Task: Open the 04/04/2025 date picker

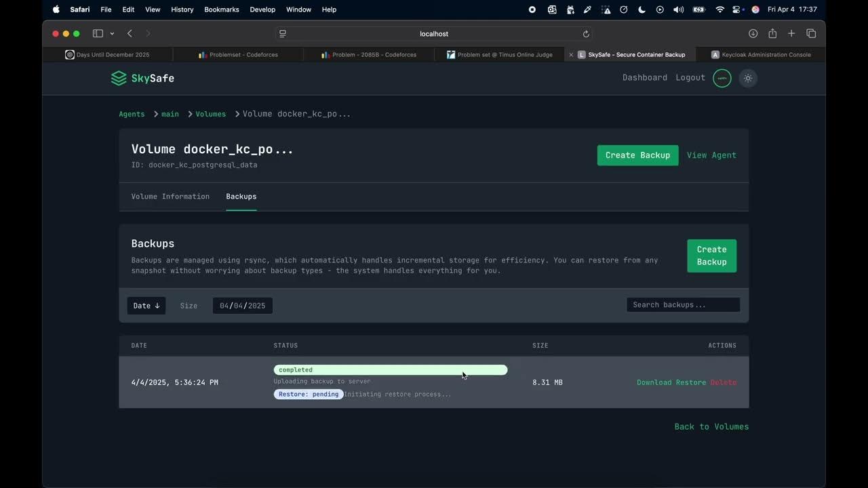Action: [242, 306]
